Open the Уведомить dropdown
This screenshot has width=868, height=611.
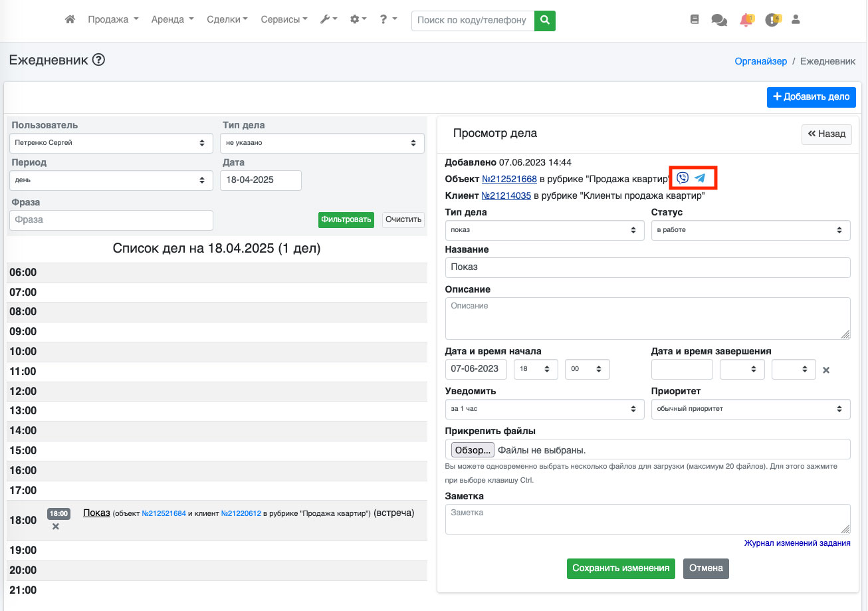point(544,409)
